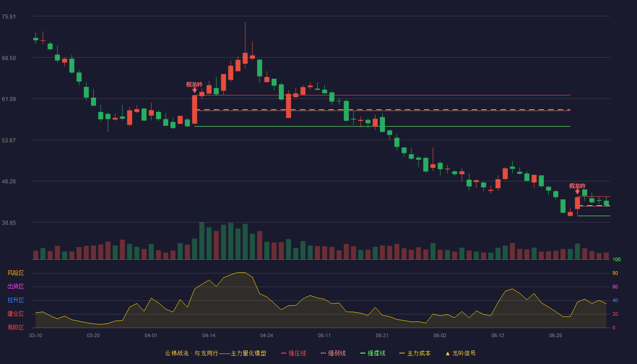
Task: Click the 06-25 date label
Action: click(556, 335)
